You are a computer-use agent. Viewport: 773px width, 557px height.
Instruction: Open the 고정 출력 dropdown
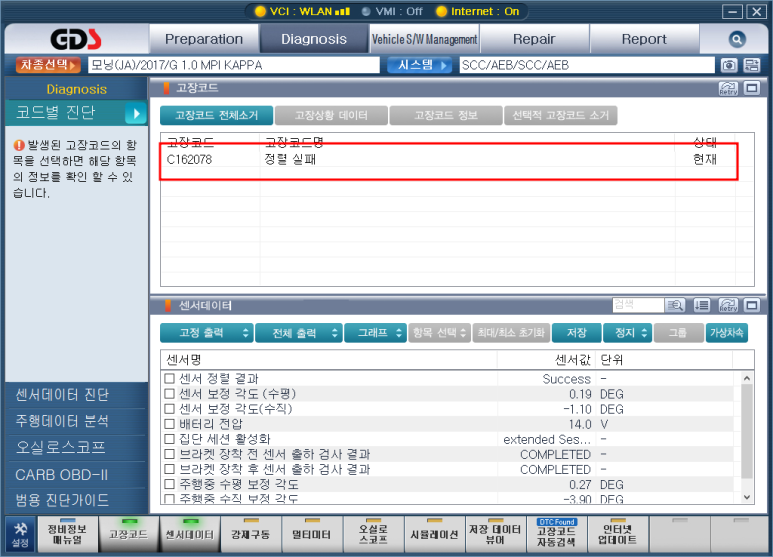point(207,333)
